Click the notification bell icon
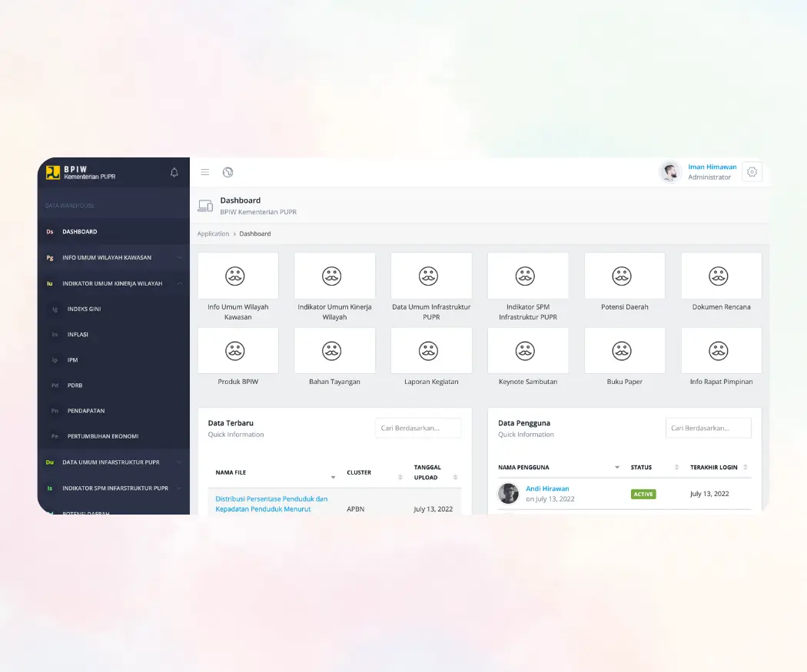The width and height of the screenshot is (807, 672). pos(174,172)
